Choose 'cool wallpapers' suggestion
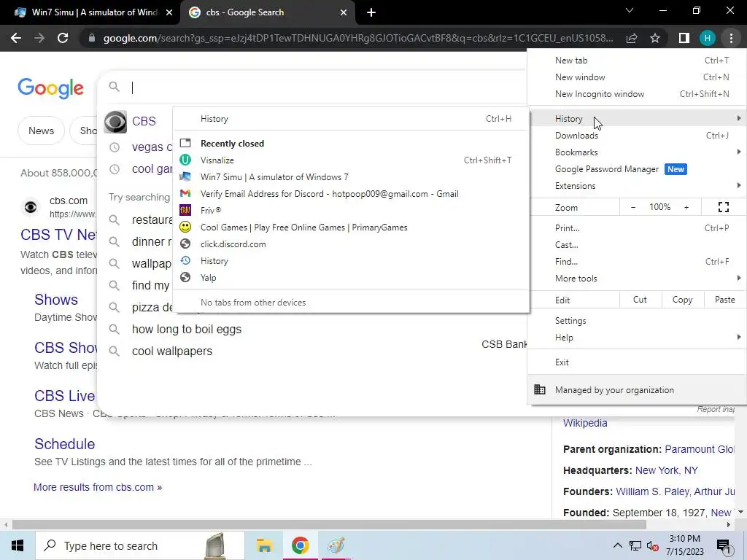The height and width of the screenshot is (560, 747). pyautogui.click(x=172, y=351)
